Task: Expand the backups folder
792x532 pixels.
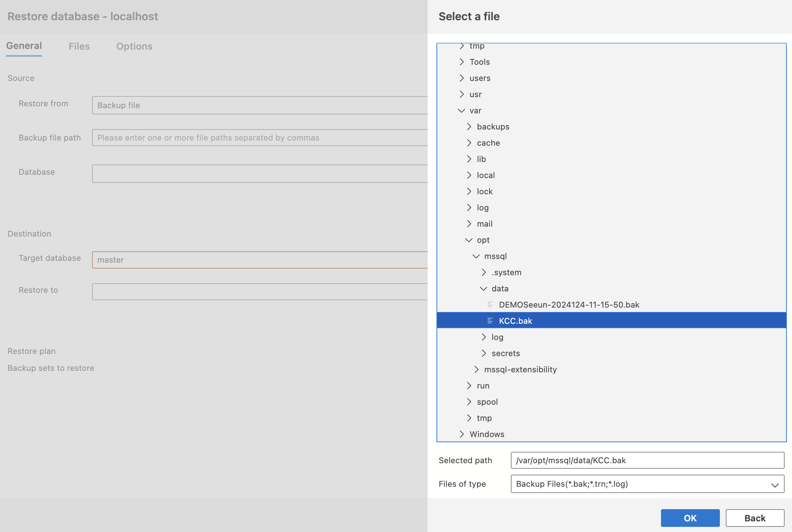Action: pos(469,127)
